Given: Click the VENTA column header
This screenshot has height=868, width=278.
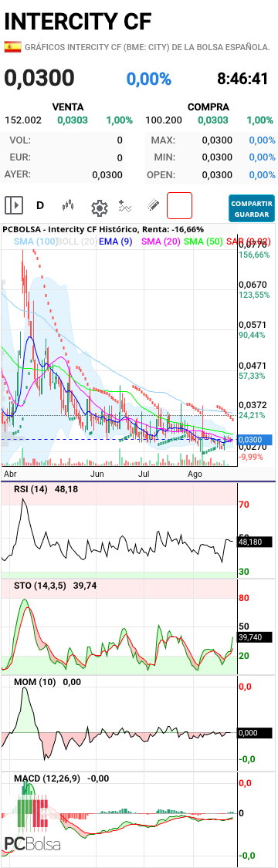Looking at the screenshot, I should 68,106.
